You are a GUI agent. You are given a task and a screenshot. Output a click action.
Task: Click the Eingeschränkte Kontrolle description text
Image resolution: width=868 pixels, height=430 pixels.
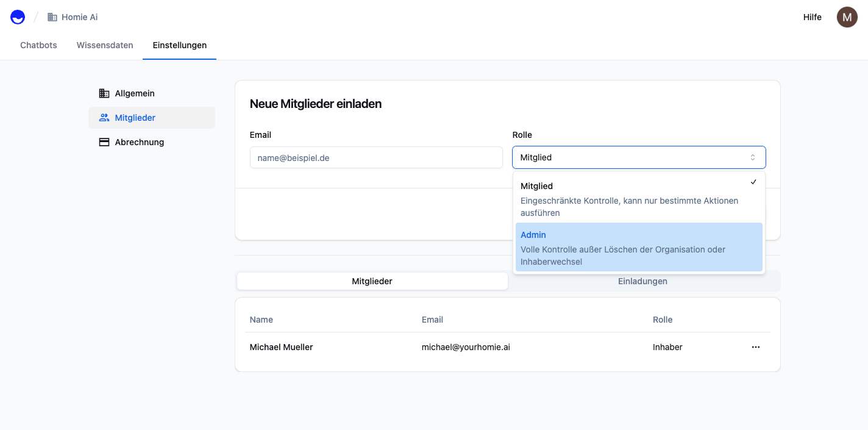(629, 207)
